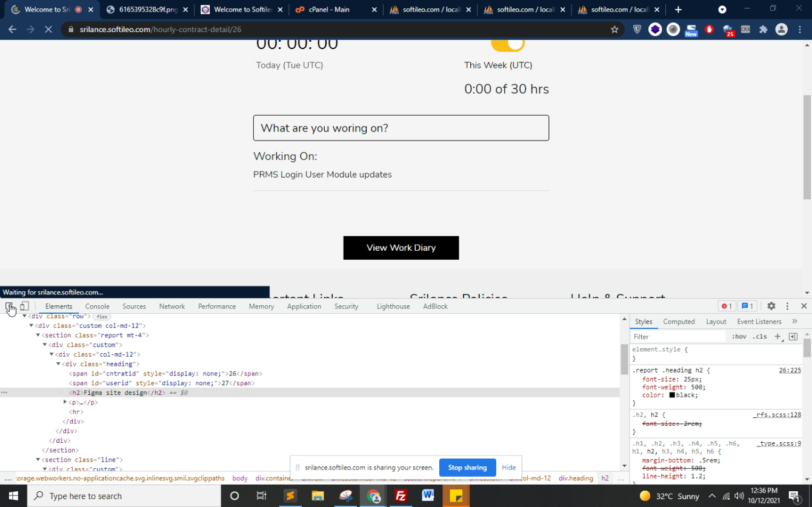
Task: Click the black color swatch in styles
Action: [671, 396]
